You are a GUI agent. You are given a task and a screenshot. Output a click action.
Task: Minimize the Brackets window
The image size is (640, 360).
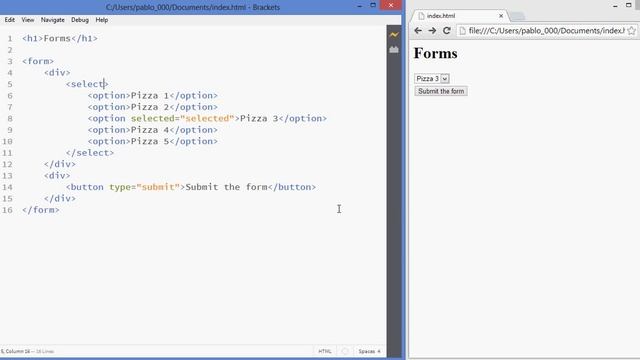[359, 6]
